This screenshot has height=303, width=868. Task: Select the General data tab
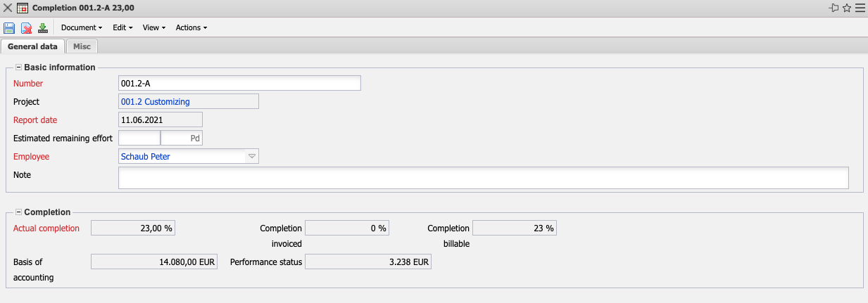(x=32, y=46)
